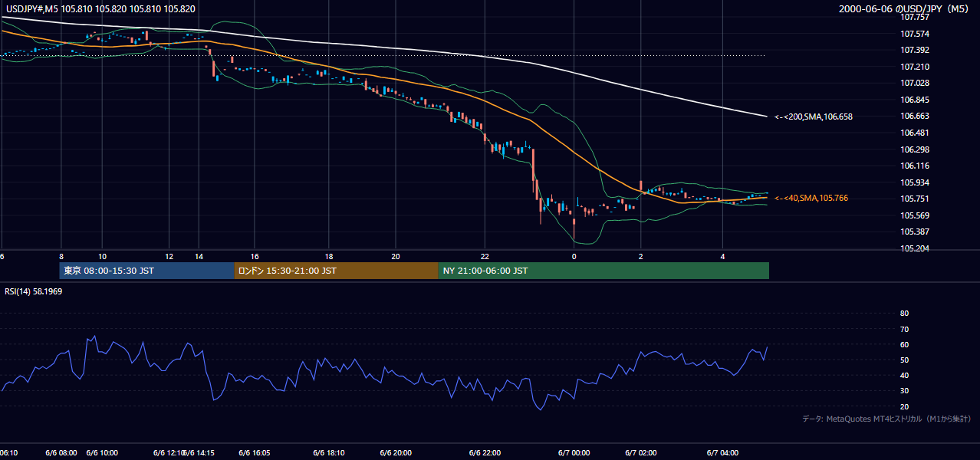This screenshot has width=980, height=460.
Task: Click price axis value 106.481
Action: [914, 133]
